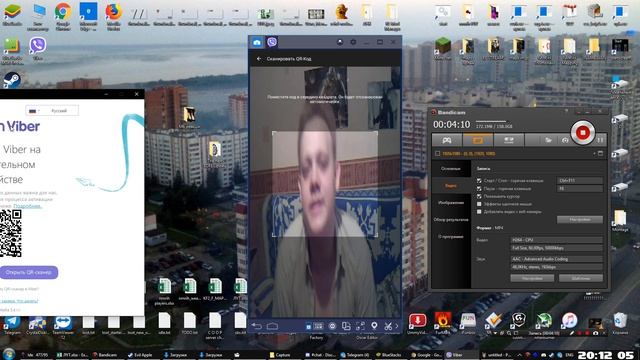Open BlueStacks account profile icon

coord(340,42)
